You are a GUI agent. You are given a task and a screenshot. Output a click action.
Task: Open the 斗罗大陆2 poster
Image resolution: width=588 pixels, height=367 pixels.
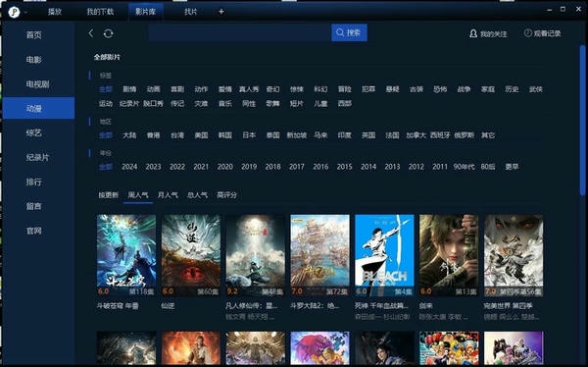click(319, 255)
